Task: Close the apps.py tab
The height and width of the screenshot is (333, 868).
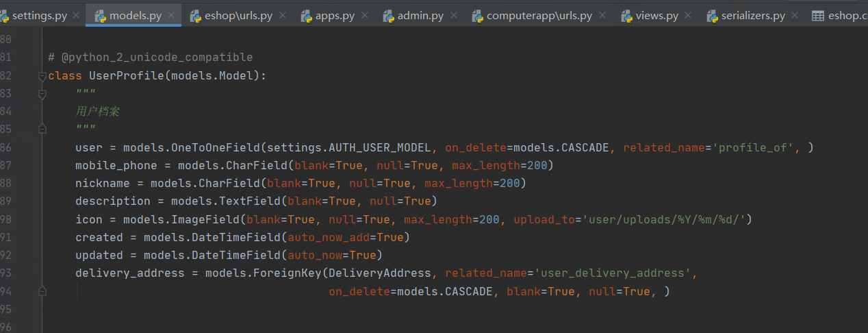Action: 364,15
